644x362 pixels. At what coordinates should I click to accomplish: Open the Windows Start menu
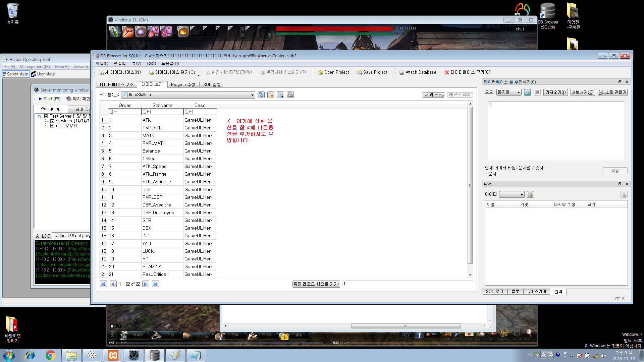(9, 355)
